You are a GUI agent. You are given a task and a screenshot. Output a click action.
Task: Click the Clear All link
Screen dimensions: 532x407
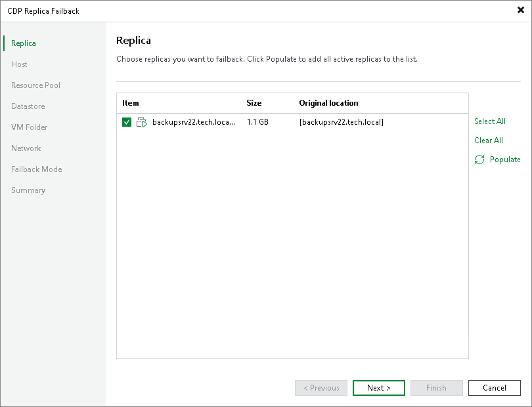[489, 140]
